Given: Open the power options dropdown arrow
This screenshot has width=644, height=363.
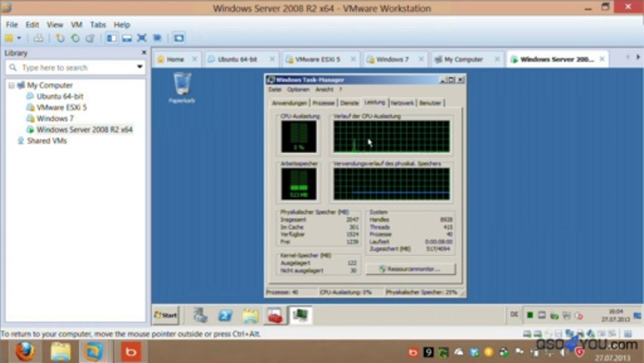Looking at the screenshot, I should click(x=19, y=38).
